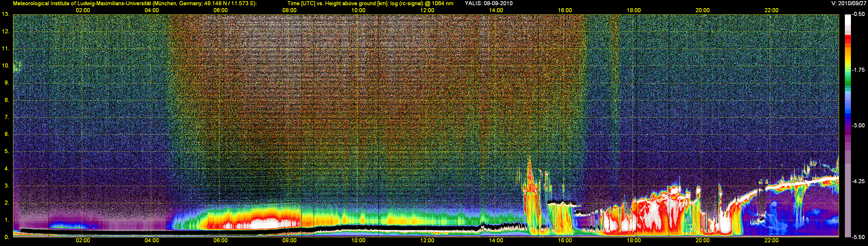Click the 02:00 label on bottom time axis
Viewport: 868px width, 246px height.
(x=82, y=241)
